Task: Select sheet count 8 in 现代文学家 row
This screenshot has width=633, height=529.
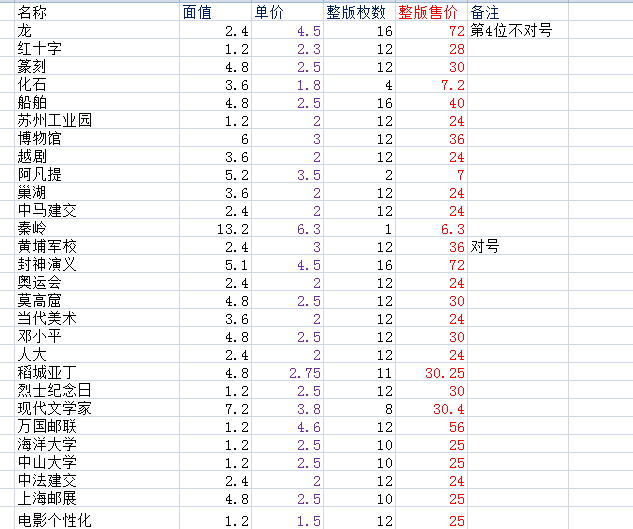Action: coord(359,409)
